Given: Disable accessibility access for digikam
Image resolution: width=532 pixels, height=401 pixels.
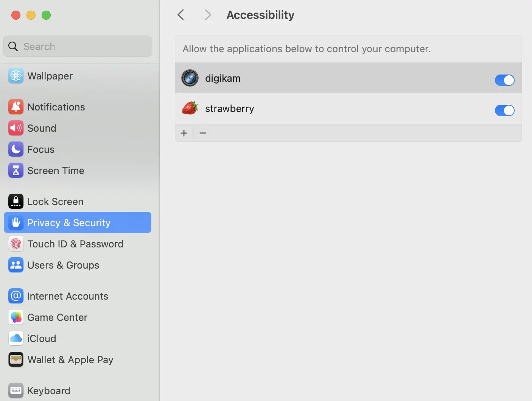Looking at the screenshot, I should [x=504, y=80].
